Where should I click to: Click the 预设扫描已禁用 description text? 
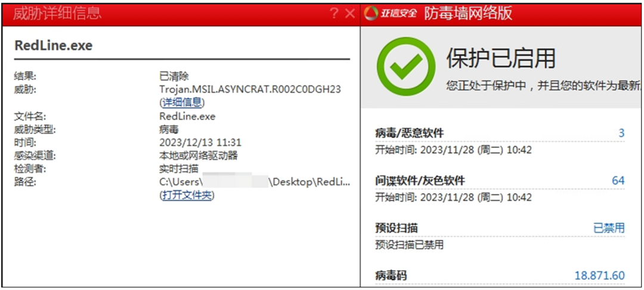410,245
